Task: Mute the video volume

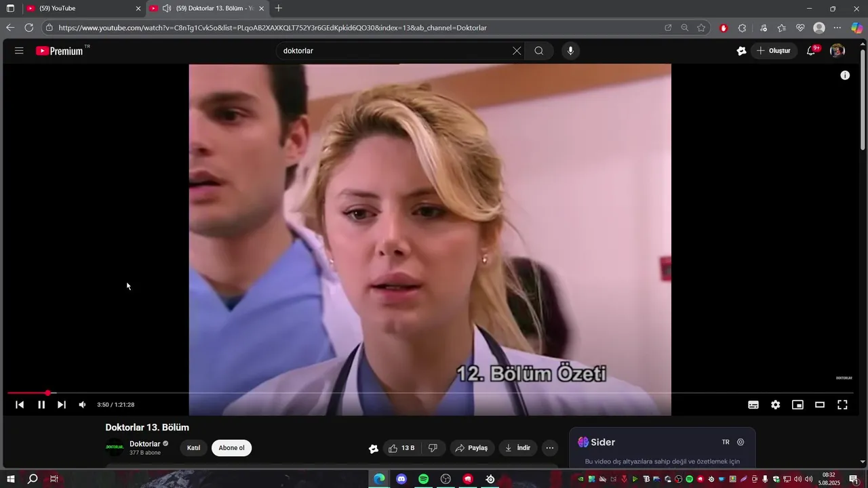Action: [x=83, y=405]
